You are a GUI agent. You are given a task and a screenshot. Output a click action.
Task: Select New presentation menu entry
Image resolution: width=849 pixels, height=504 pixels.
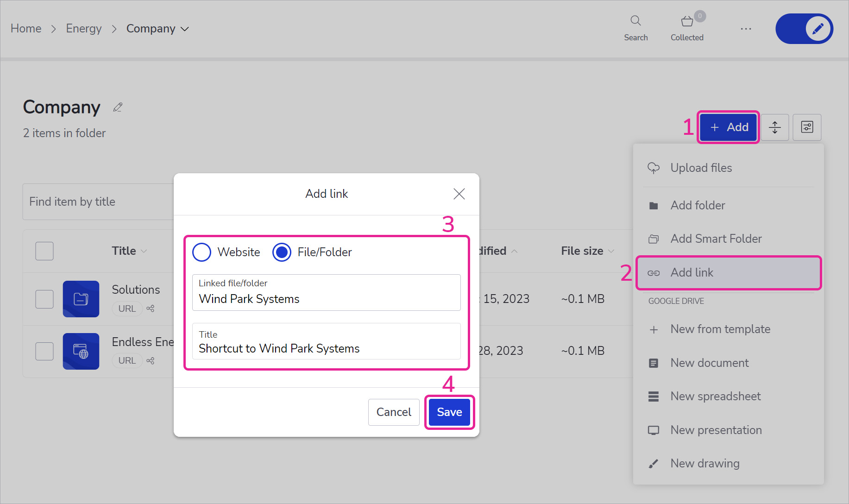coord(728,430)
